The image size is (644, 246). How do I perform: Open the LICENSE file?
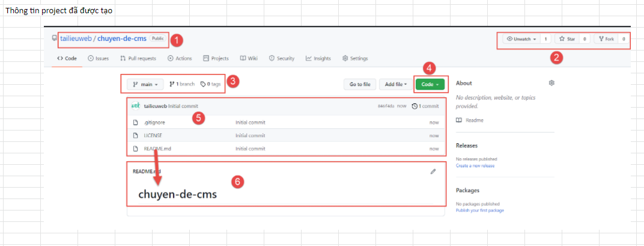point(153,135)
